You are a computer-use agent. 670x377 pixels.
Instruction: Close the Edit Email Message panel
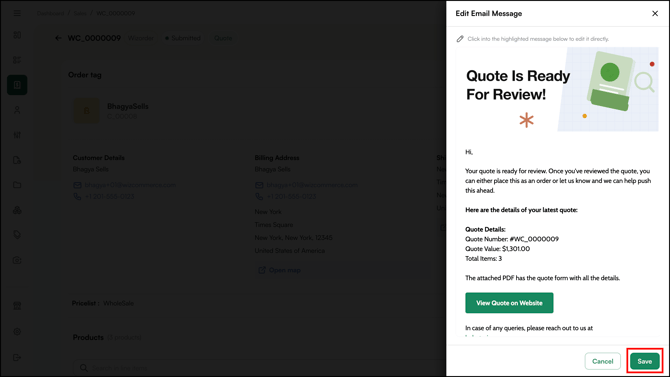click(x=655, y=14)
